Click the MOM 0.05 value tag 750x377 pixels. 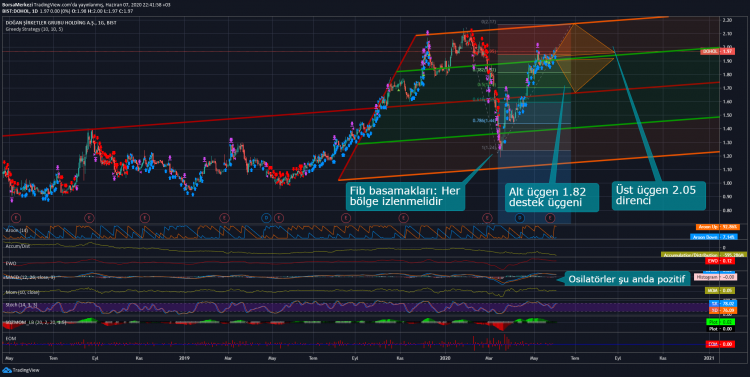click(720, 290)
